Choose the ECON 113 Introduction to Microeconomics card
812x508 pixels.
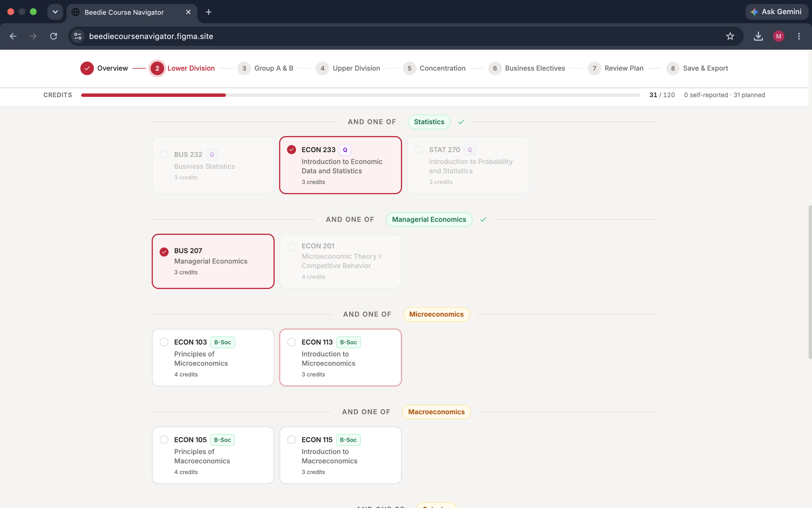[x=340, y=358]
